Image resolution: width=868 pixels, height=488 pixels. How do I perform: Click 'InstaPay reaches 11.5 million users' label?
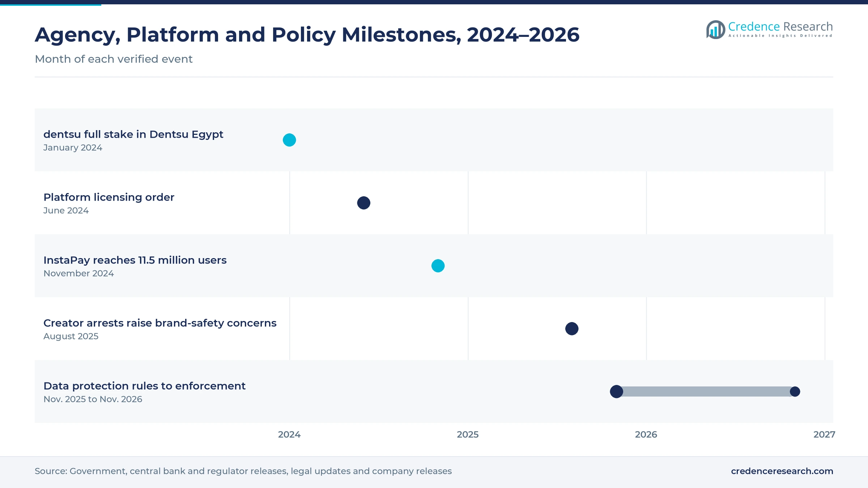point(135,260)
